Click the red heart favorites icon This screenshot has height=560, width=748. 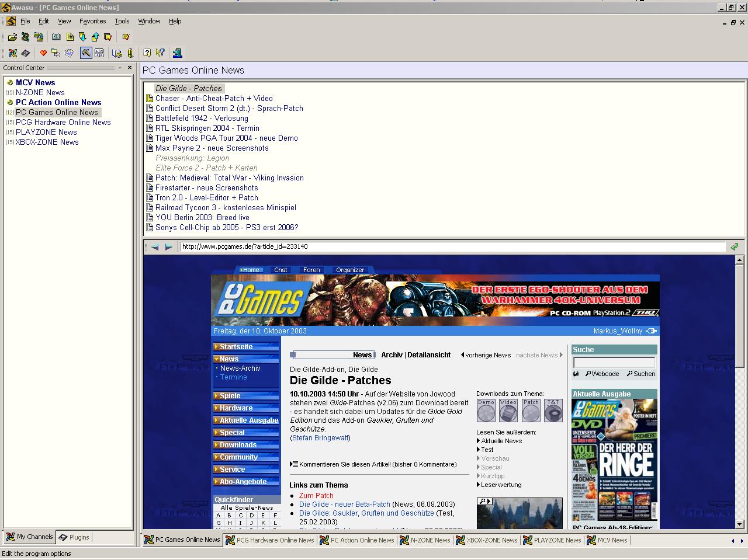point(43,53)
